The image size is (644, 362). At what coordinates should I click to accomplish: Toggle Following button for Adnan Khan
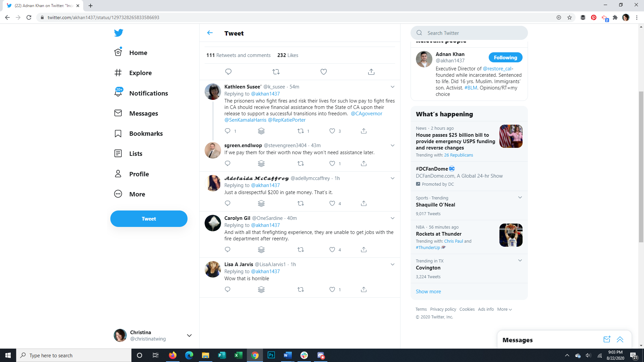[x=505, y=57]
